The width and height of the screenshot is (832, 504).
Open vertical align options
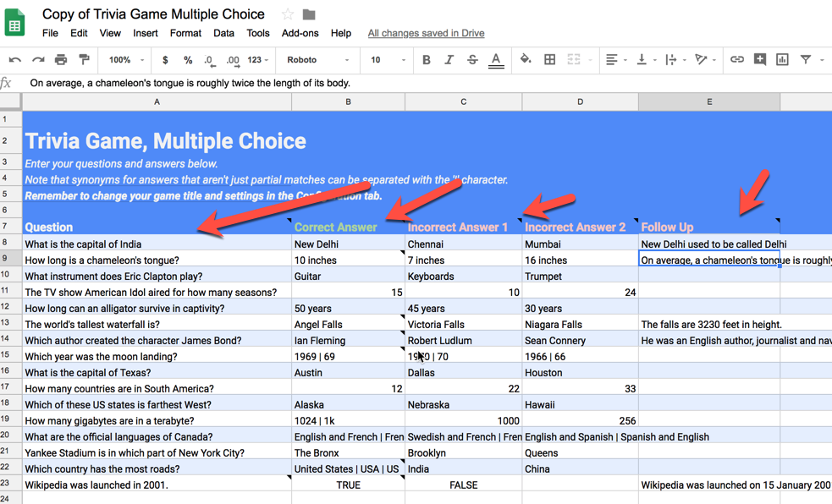pyautogui.click(x=645, y=60)
